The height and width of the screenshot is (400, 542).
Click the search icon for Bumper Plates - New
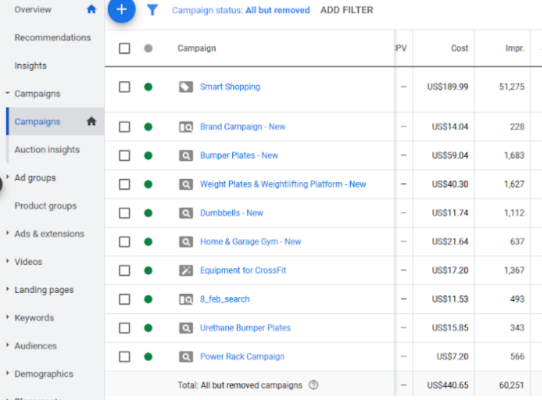(186, 156)
